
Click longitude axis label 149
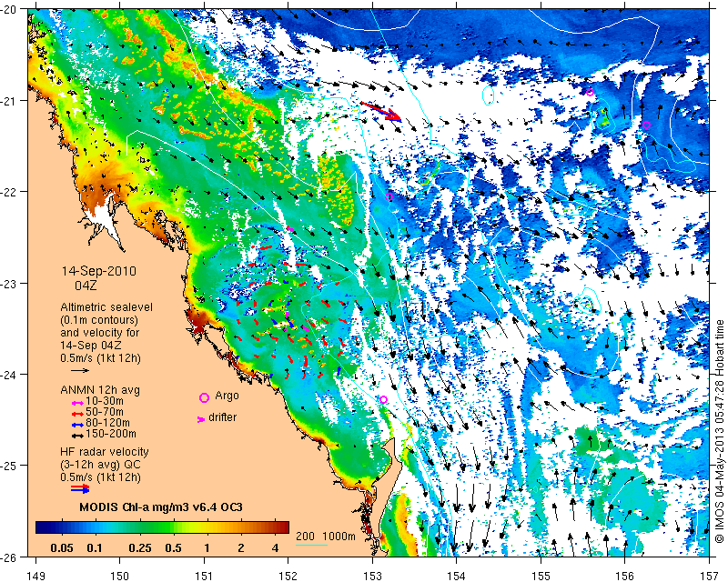(36, 577)
